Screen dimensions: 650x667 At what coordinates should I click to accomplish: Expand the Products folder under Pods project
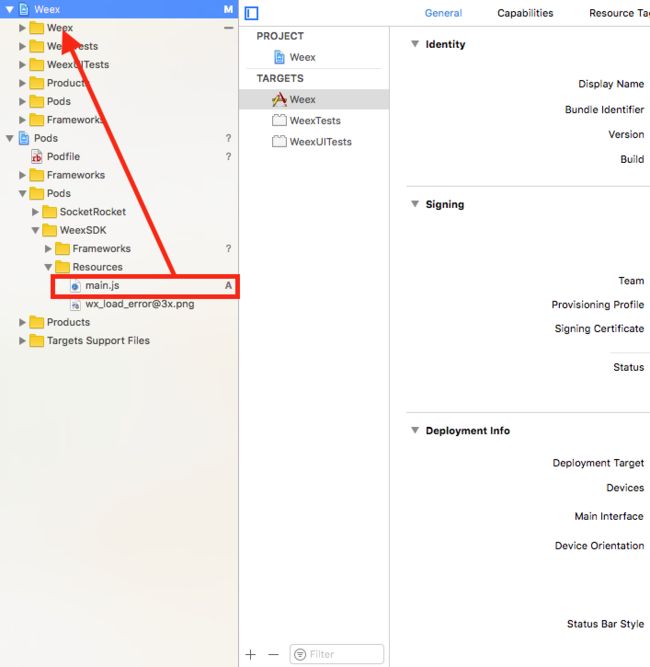pyautogui.click(x=22, y=322)
